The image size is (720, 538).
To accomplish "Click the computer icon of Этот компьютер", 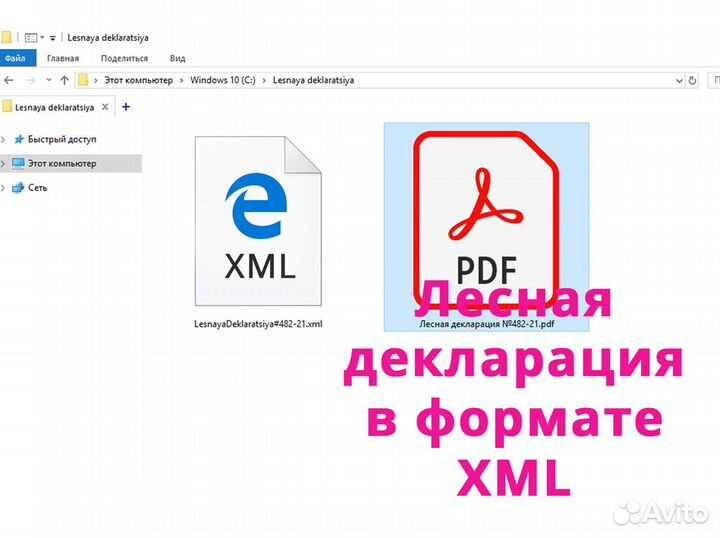I will (18, 163).
